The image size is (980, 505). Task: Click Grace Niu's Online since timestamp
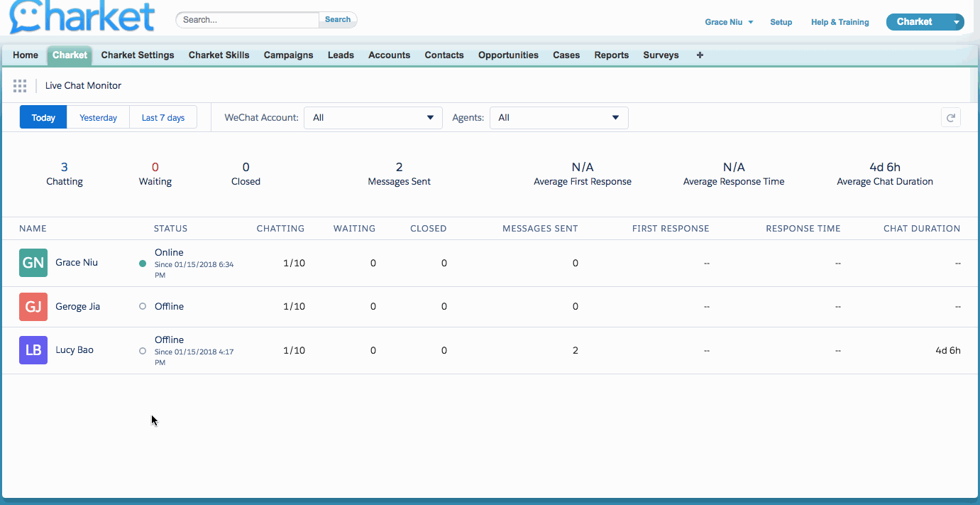pyautogui.click(x=194, y=270)
